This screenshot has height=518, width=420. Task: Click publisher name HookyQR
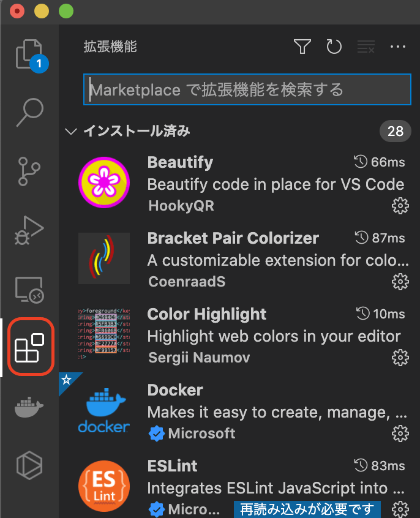pos(181,206)
